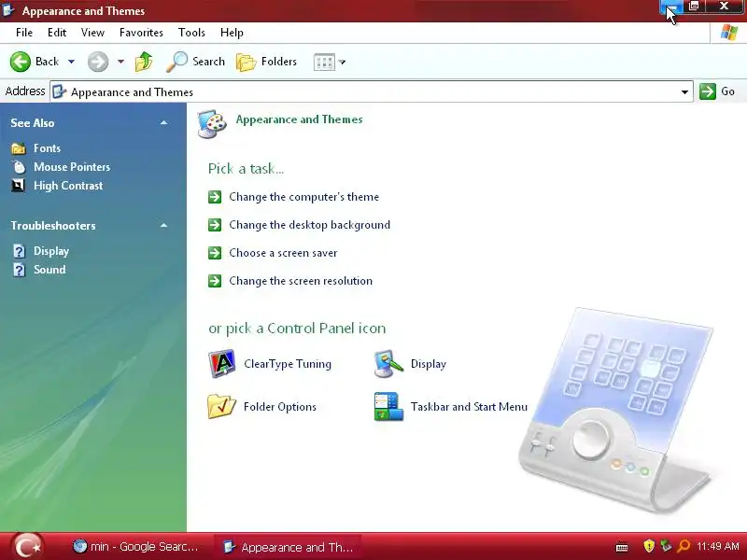This screenshot has height=560, width=747.
Task: Open the View menu
Action: click(x=92, y=33)
